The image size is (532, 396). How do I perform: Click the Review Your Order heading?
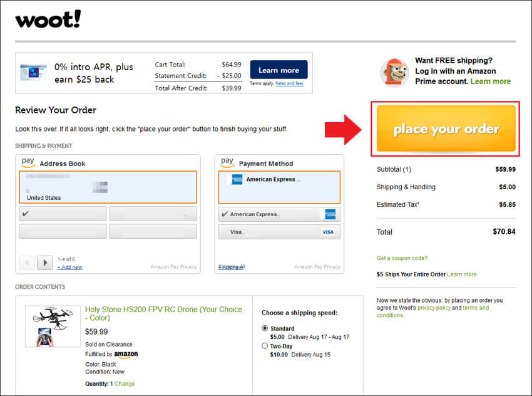click(x=56, y=110)
